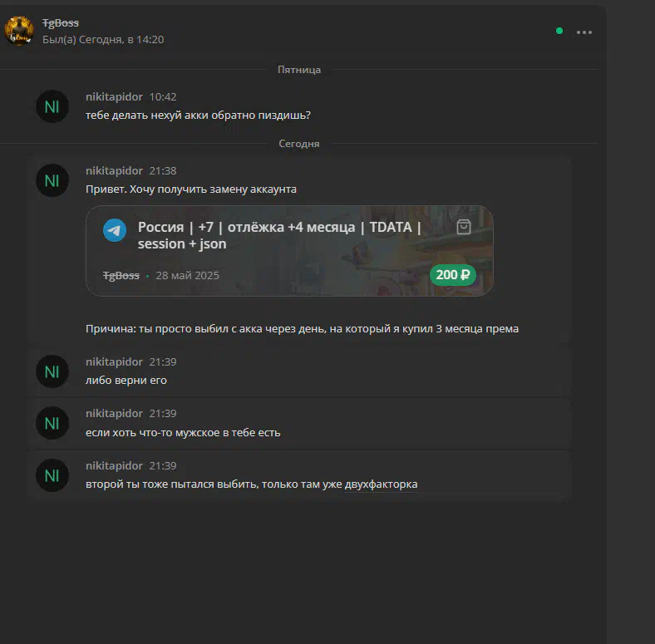The width and height of the screenshot is (655, 644).
Task: Open TgBoss username in chat header
Action: (x=61, y=23)
